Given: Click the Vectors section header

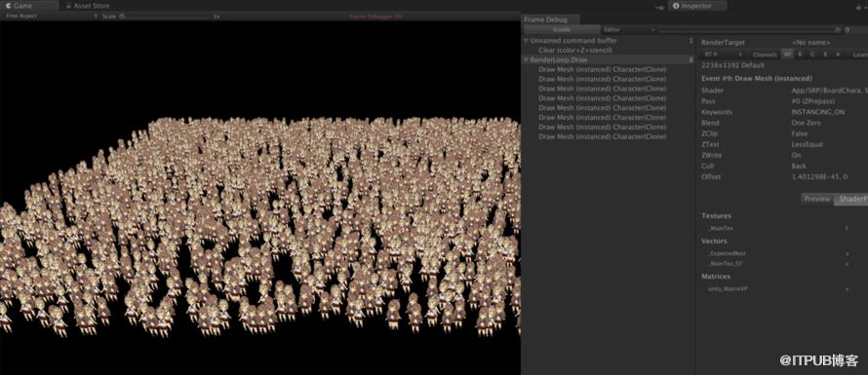Looking at the screenshot, I should [x=714, y=242].
